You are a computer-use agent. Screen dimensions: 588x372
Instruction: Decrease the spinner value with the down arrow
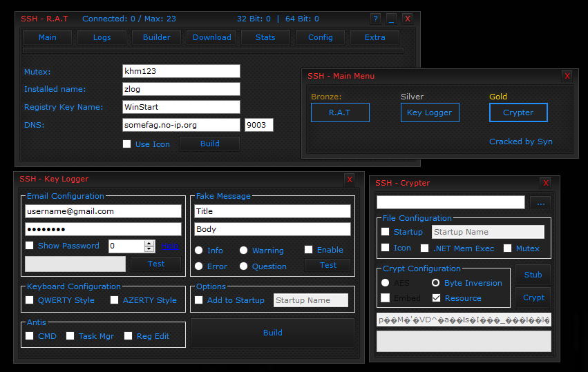(149, 249)
